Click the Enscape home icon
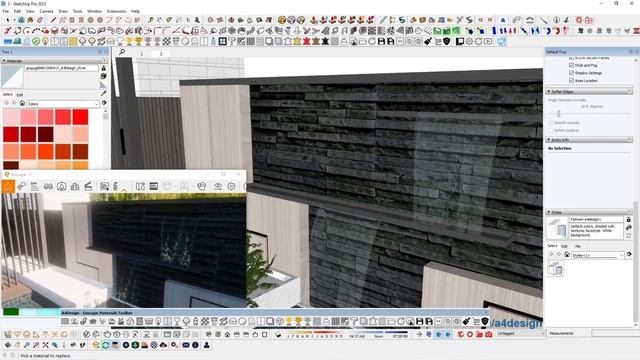Screen dimensions: 640x360 pos(9,187)
